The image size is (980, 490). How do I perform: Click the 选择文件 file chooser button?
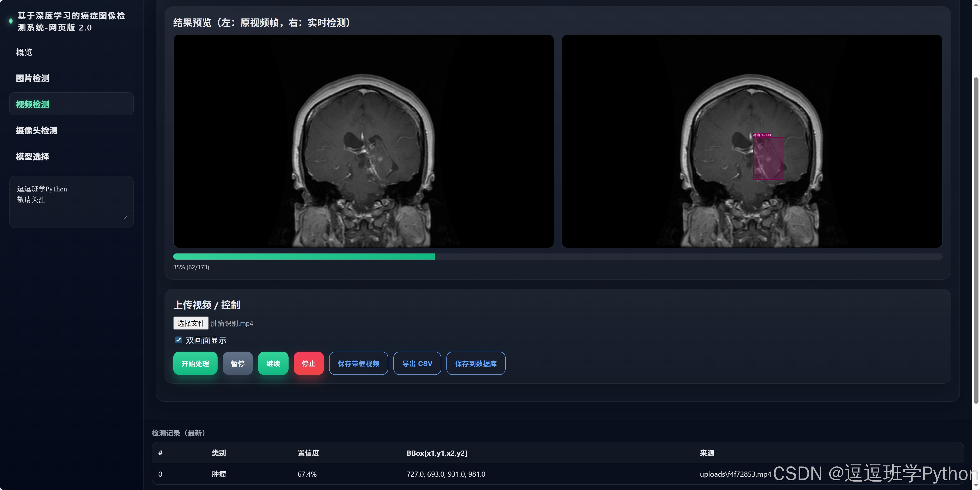[x=191, y=323]
